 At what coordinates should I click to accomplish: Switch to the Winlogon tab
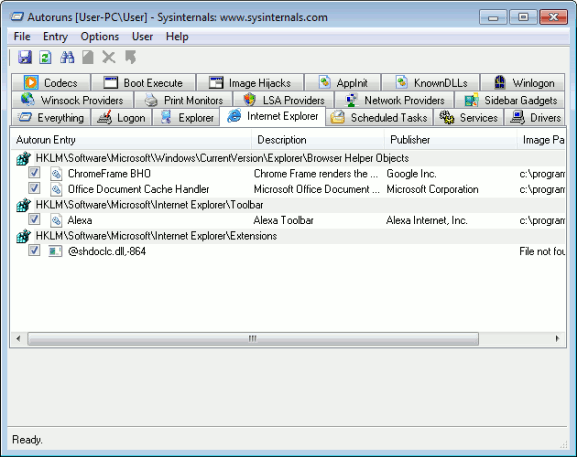[x=523, y=82]
